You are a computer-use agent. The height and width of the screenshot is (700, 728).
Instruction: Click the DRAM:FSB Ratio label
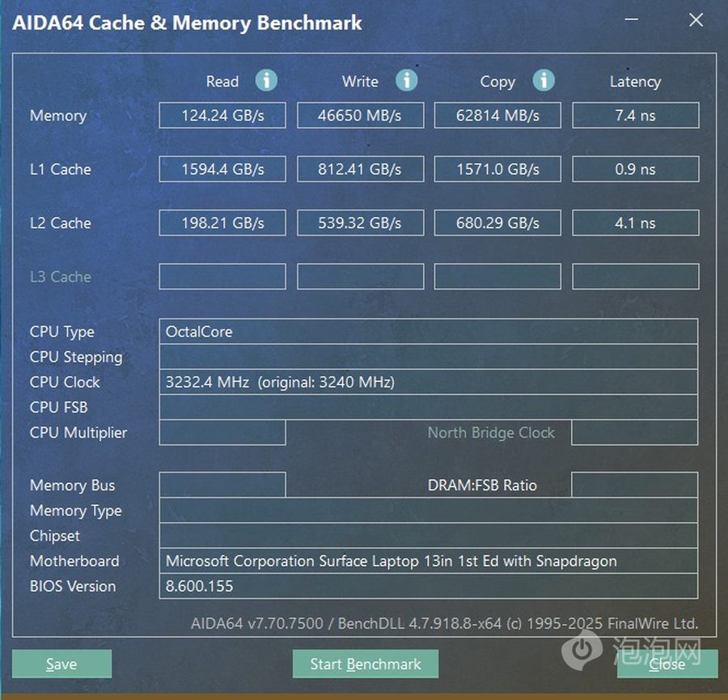482,485
